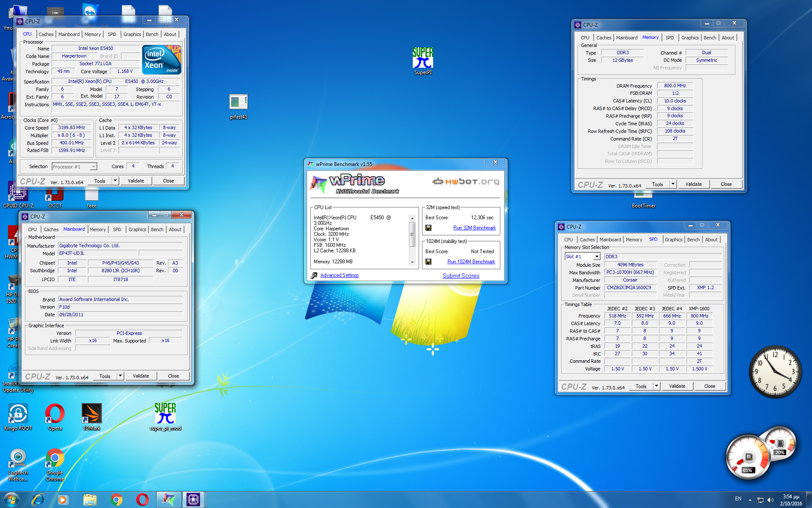This screenshot has height=508, width=812.
Task: Open the pifast41 desktop icon
Action: 239,106
